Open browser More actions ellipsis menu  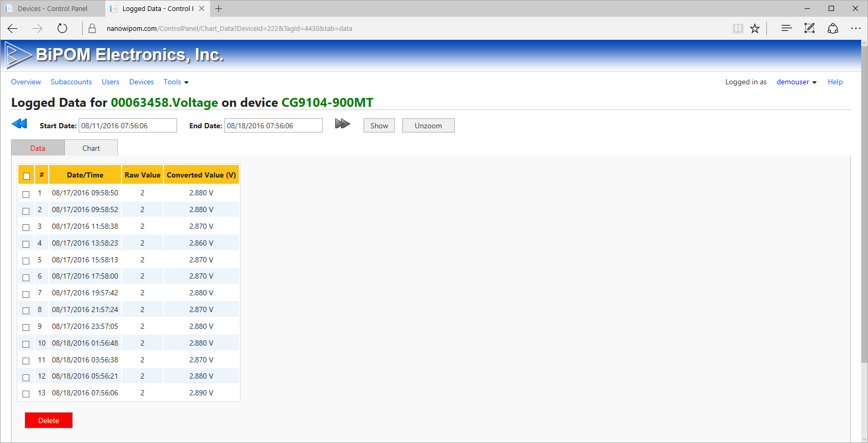856,28
